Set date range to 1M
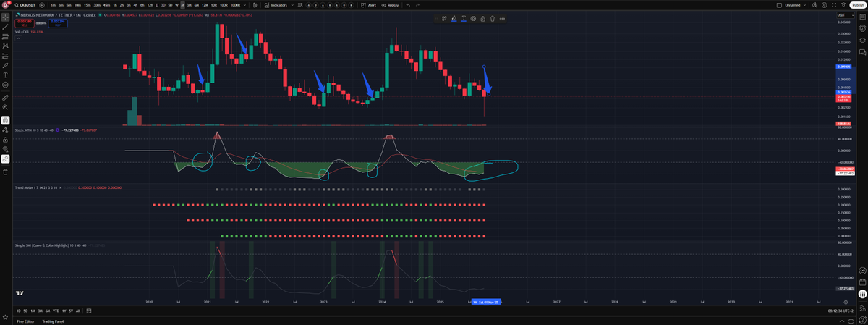Viewport: 868px width, 325px height. tap(35, 311)
